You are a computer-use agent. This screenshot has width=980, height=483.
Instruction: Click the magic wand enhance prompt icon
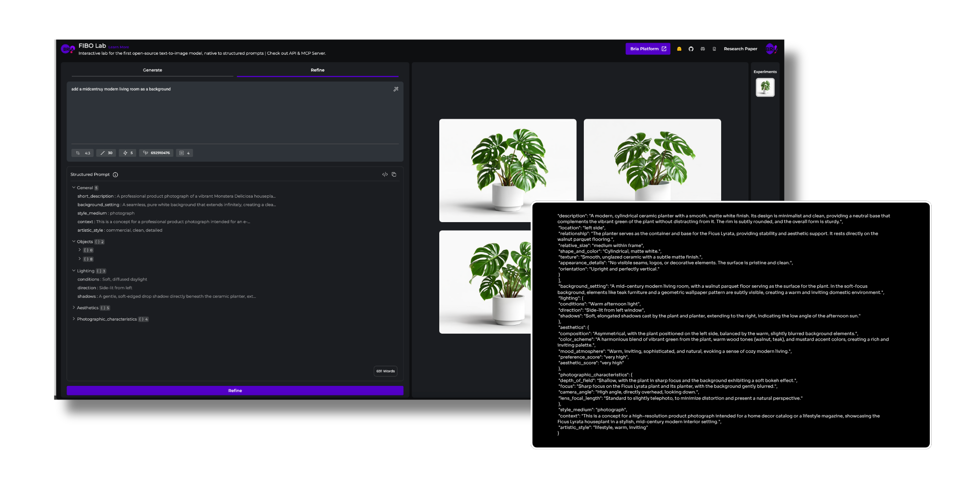[x=396, y=89]
